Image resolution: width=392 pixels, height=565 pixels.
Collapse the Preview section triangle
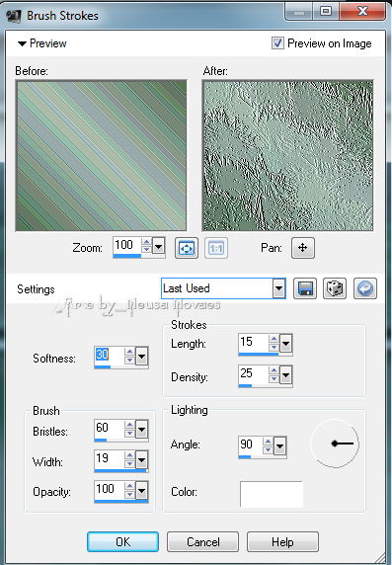coord(22,43)
